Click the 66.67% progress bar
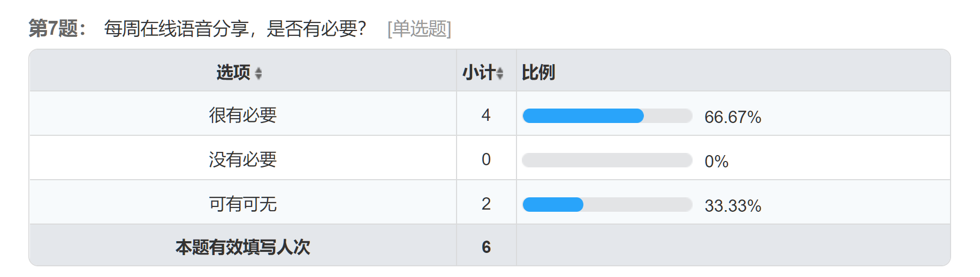The height and width of the screenshot is (277, 980). [607, 116]
